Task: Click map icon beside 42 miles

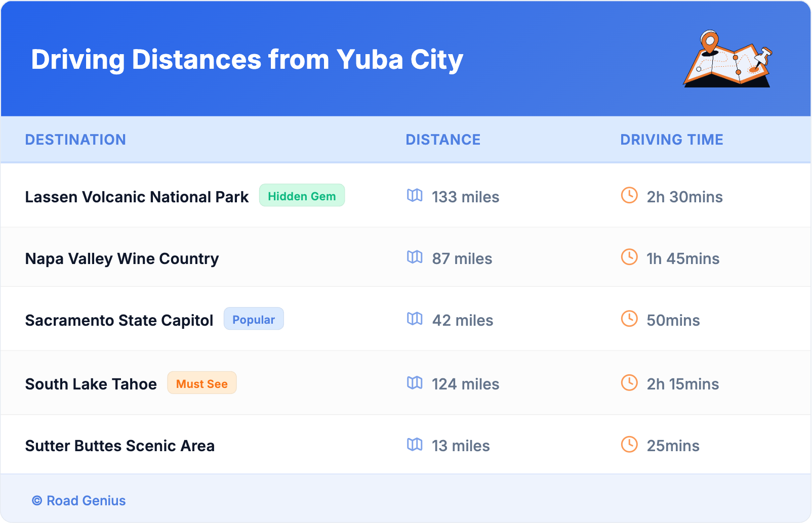Action: (x=415, y=319)
